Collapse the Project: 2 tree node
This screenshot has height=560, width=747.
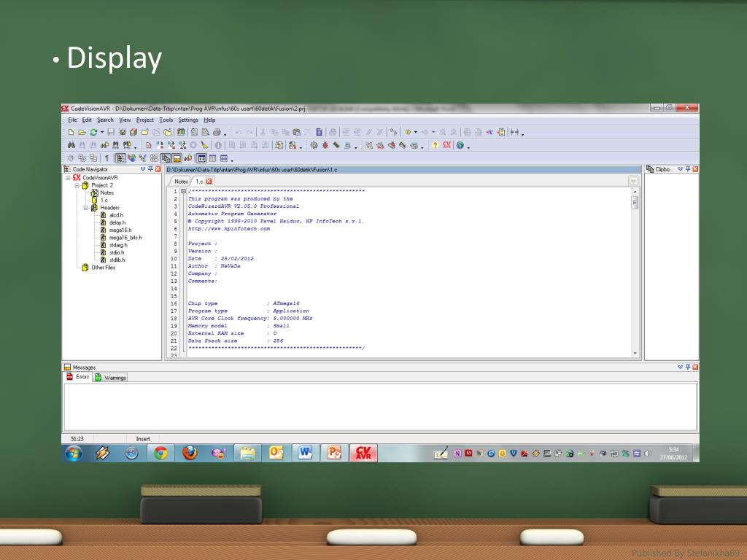77,185
